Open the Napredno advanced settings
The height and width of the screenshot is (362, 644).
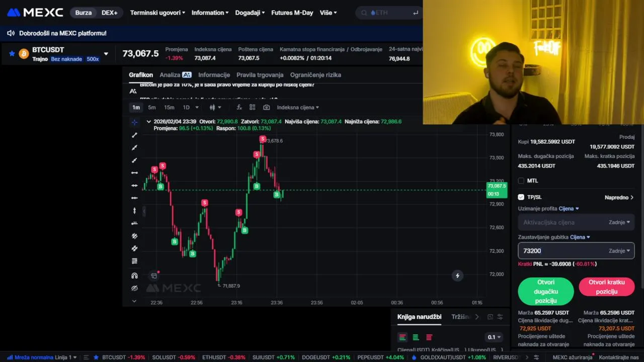click(619, 198)
